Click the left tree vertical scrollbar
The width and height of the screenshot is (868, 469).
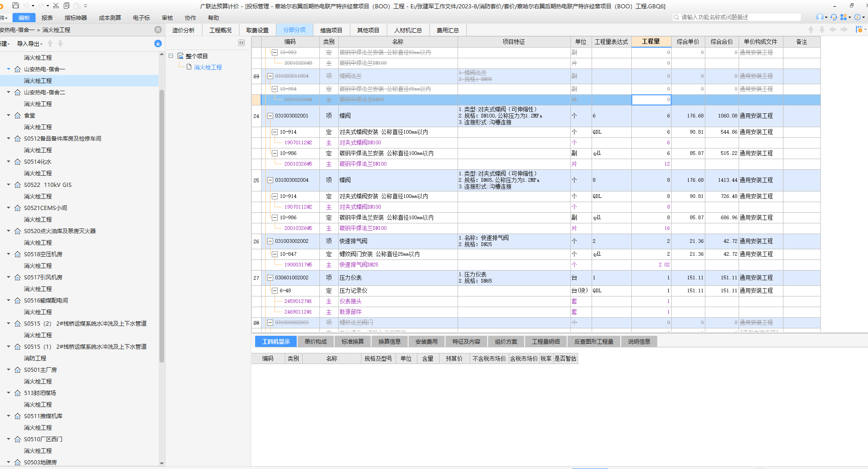(162, 226)
